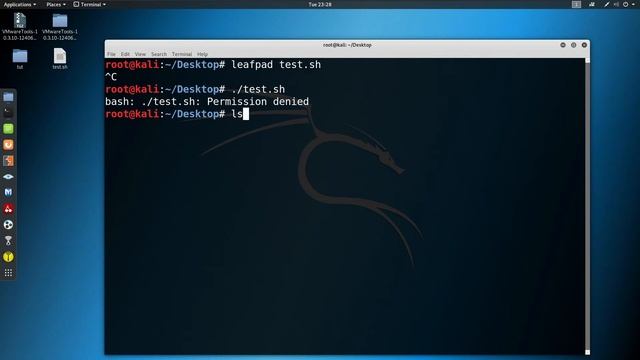Click the '^C' line in the terminal
This screenshot has width=640, height=360.
(x=111, y=77)
